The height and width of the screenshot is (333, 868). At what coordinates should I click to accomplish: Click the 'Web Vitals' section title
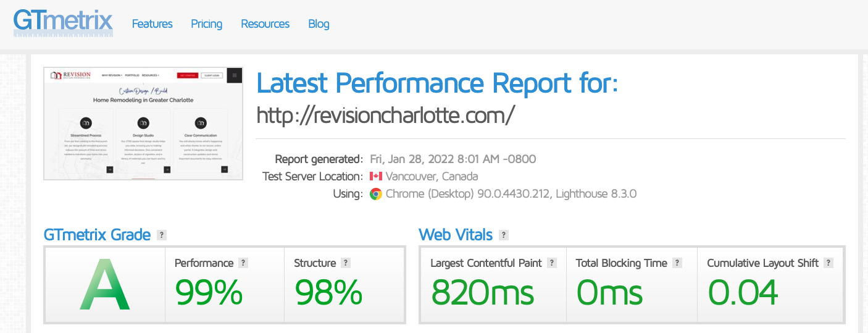[x=456, y=235]
